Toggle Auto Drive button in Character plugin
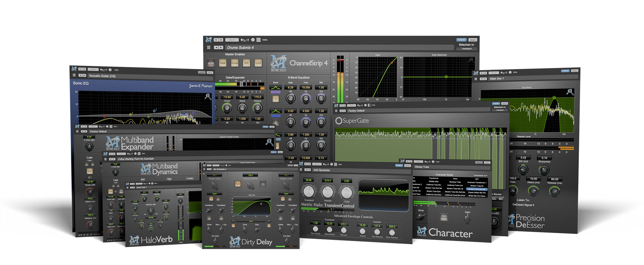Screen dimensions: 644x265 [444, 217]
